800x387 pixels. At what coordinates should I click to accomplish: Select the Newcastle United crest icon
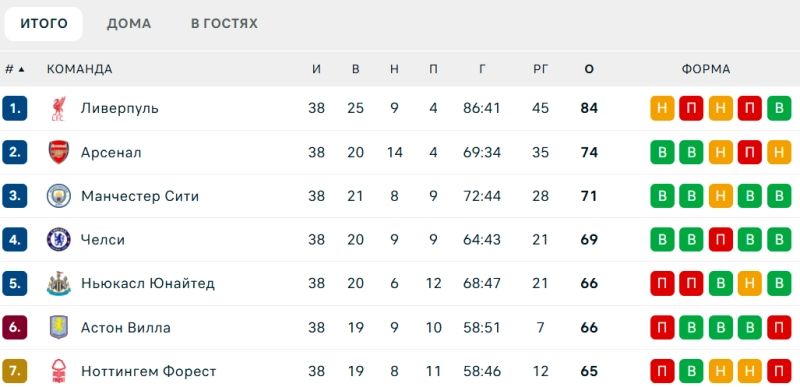point(59,283)
